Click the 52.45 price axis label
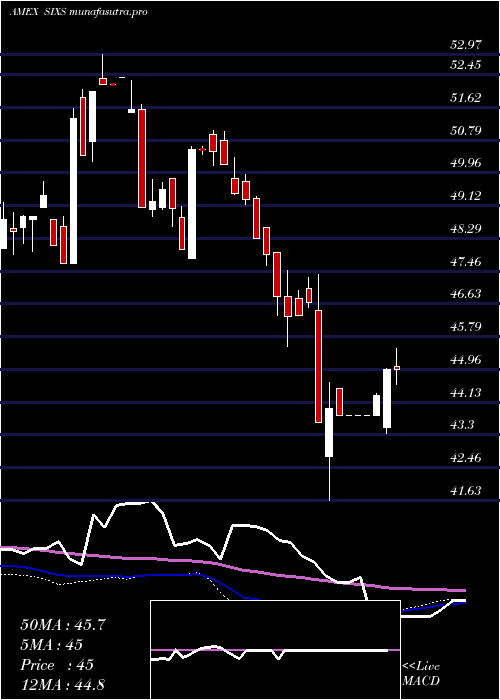 [466, 65]
